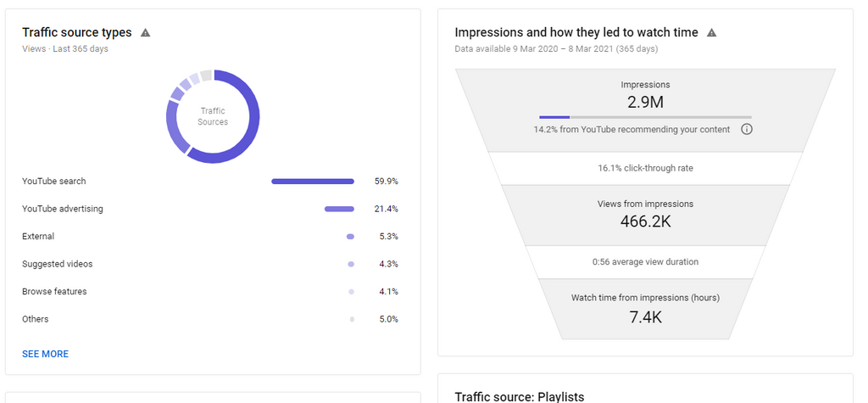Click the 2.9M impressions funnel section

(x=645, y=103)
